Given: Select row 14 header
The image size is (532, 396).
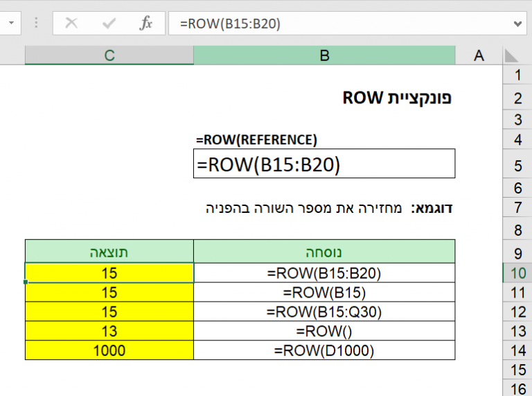Looking at the screenshot, I should (x=517, y=350).
